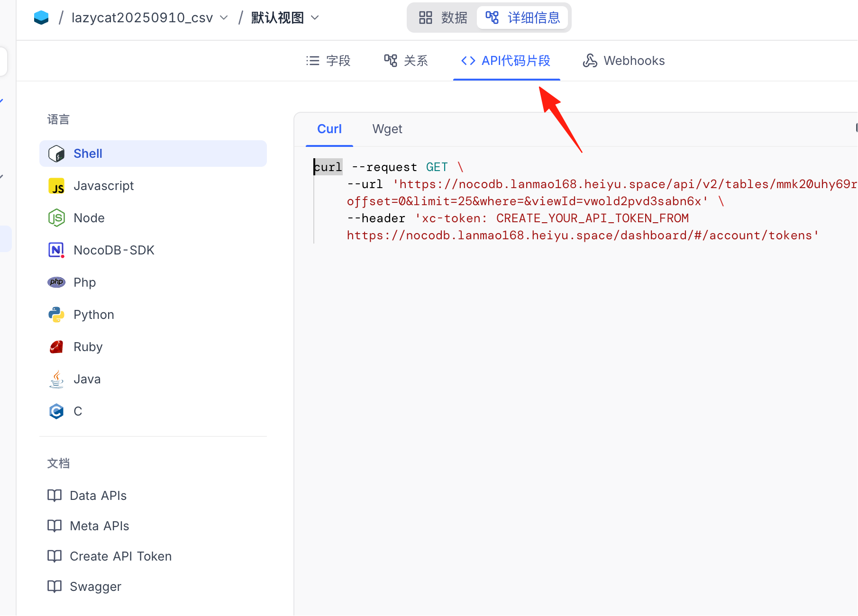Image resolution: width=858 pixels, height=616 pixels.
Task: Switch to the Wget snippet tab
Action: tap(387, 129)
